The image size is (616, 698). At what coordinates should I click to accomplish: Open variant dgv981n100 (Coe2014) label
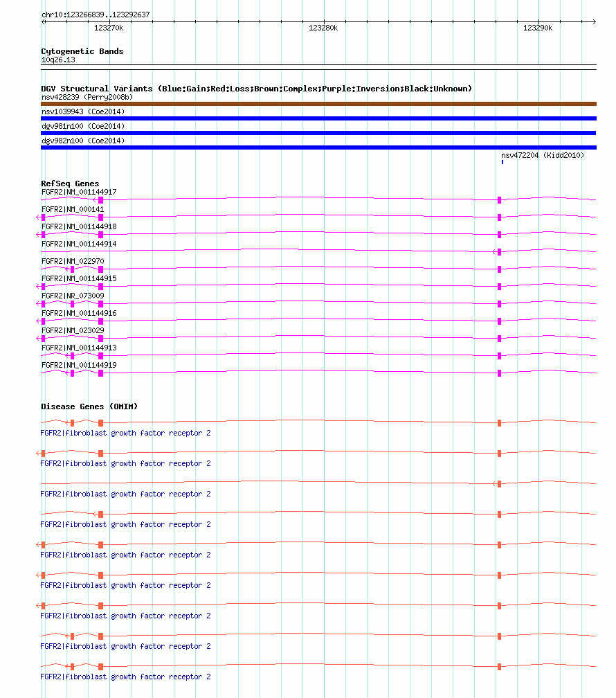tap(83, 127)
